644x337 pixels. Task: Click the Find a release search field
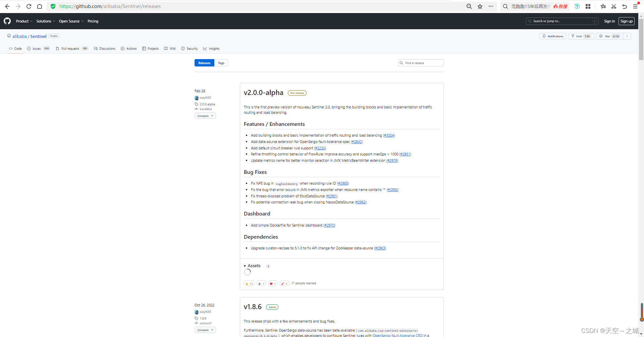(421, 63)
